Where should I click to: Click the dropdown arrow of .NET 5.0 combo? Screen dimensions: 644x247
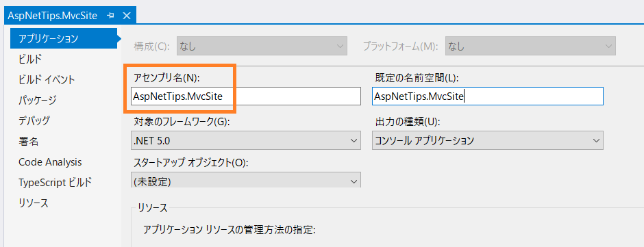tap(354, 141)
